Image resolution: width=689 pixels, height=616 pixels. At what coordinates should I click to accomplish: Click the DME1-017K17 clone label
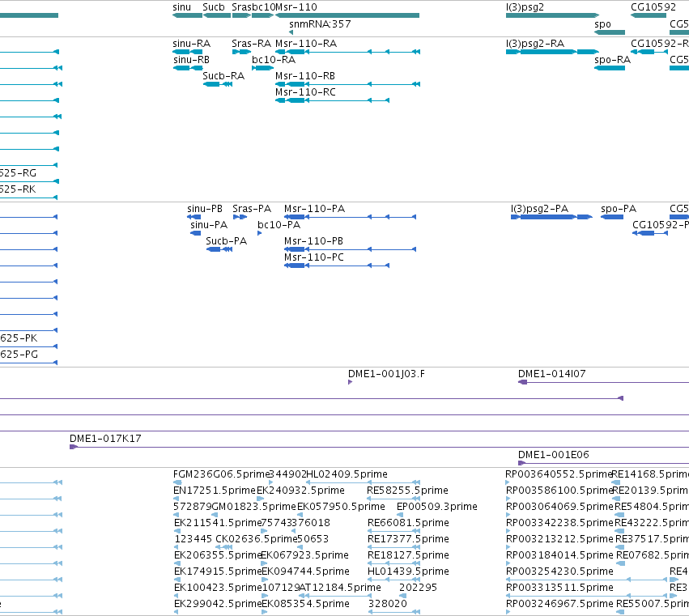(105, 439)
